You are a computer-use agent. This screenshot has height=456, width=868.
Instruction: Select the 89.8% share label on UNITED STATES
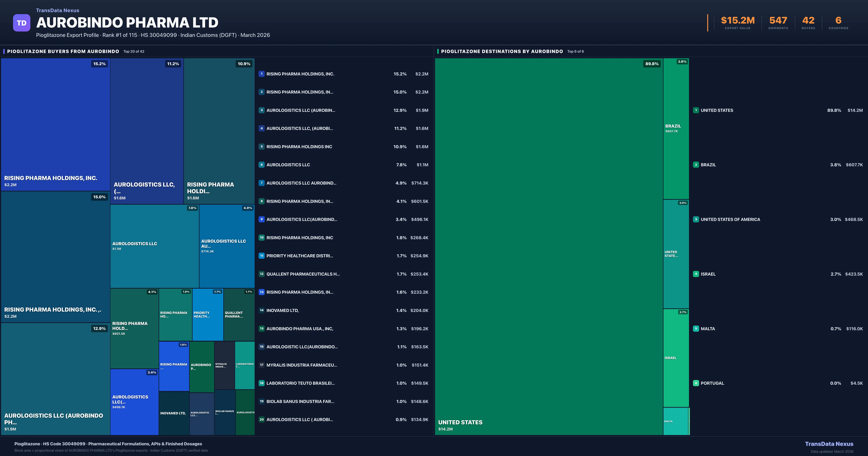652,63
